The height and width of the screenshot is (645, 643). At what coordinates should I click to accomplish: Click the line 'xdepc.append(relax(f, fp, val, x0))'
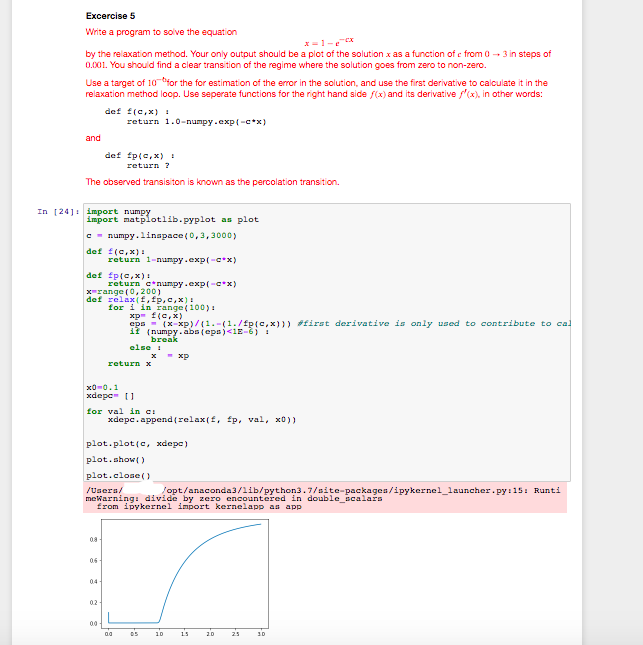point(202,420)
